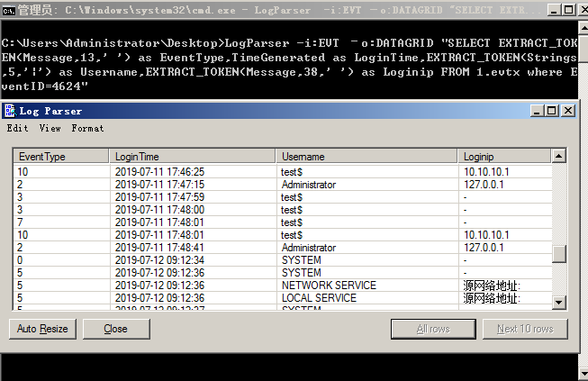
Task: Sort by the Loginip column header
Action: pos(505,157)
